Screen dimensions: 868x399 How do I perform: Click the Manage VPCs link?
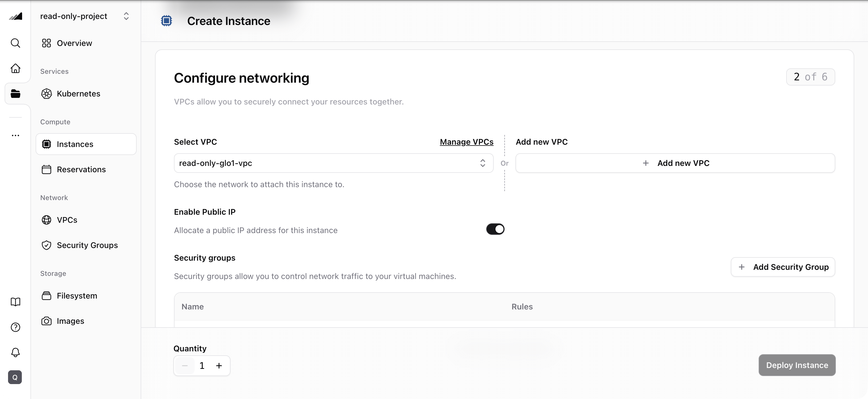coord(466,142)
